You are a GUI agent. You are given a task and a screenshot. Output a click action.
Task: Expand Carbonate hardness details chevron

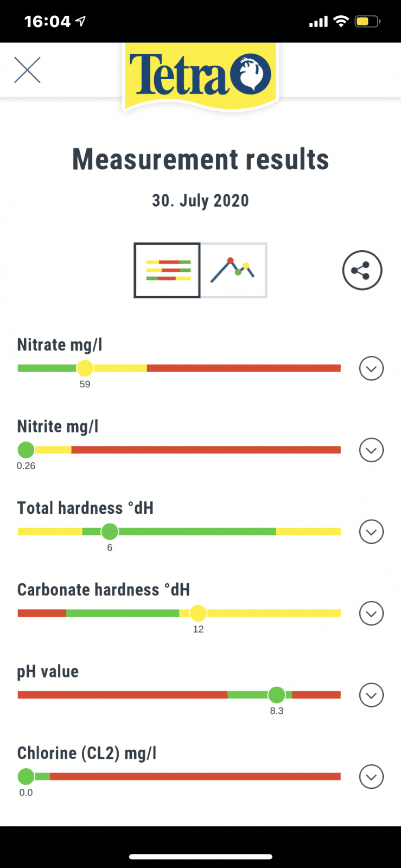click(x=372, y=613)
